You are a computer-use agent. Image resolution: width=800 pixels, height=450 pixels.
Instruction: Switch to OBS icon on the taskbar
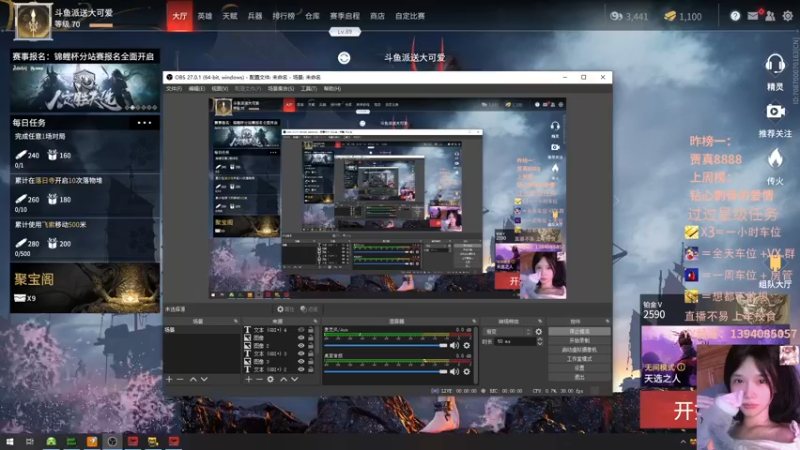[x=112, y=441]
